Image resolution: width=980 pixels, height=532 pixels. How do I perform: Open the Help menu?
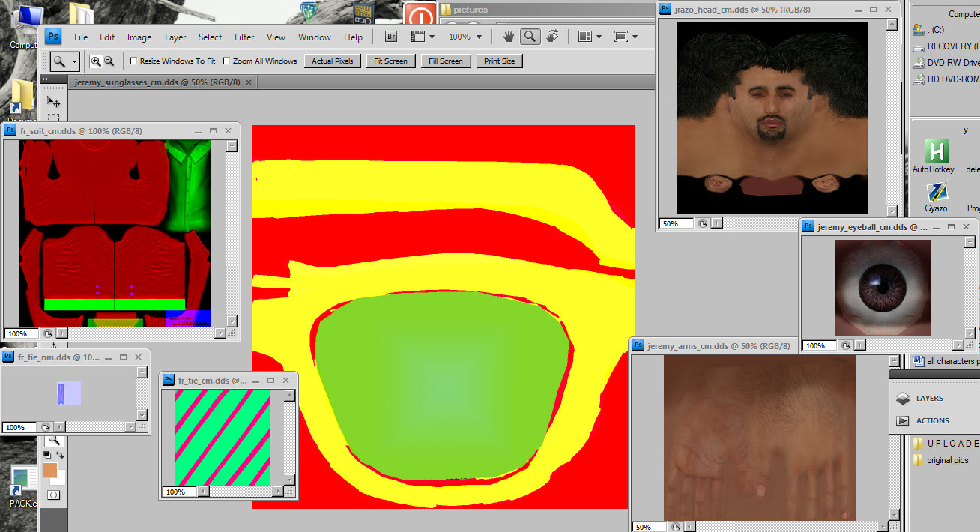pos(353,37)
